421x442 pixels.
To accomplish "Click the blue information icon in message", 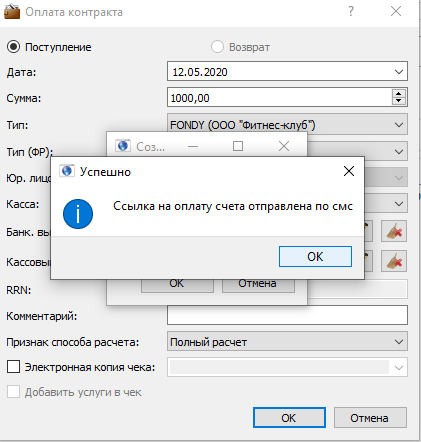I will 78,214.
